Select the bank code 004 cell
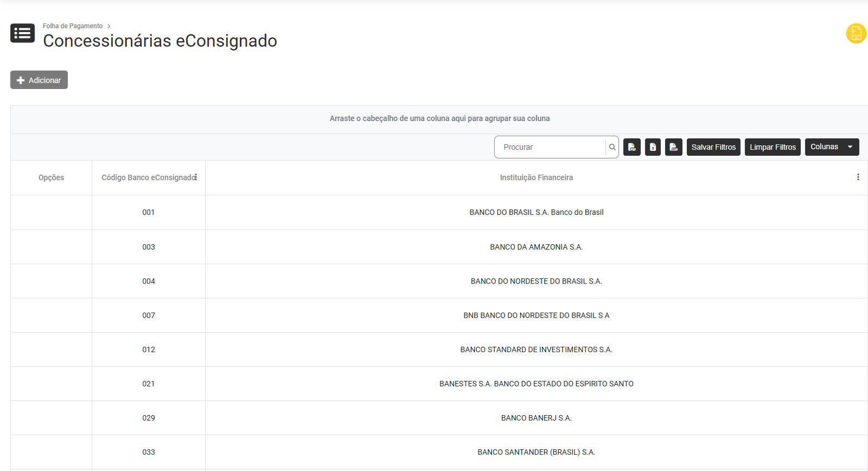This screenshot has height=471, width=868. 149,281
